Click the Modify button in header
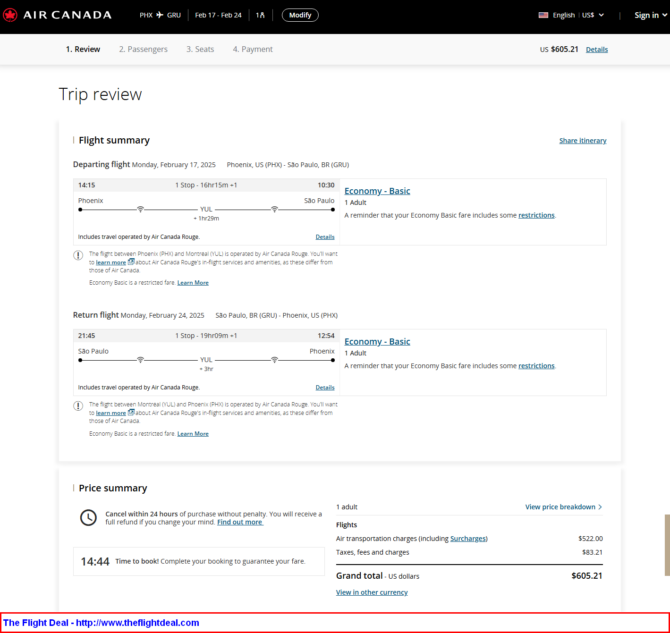This screenshot has width=670, height=633. (x=300, y=15)
